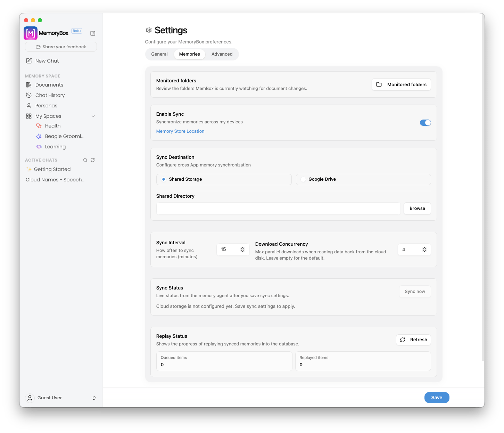This screenshot has width=504, height=433.
Task: Click the refresh arrows icon in Replay Status
Action: point(403,340)
